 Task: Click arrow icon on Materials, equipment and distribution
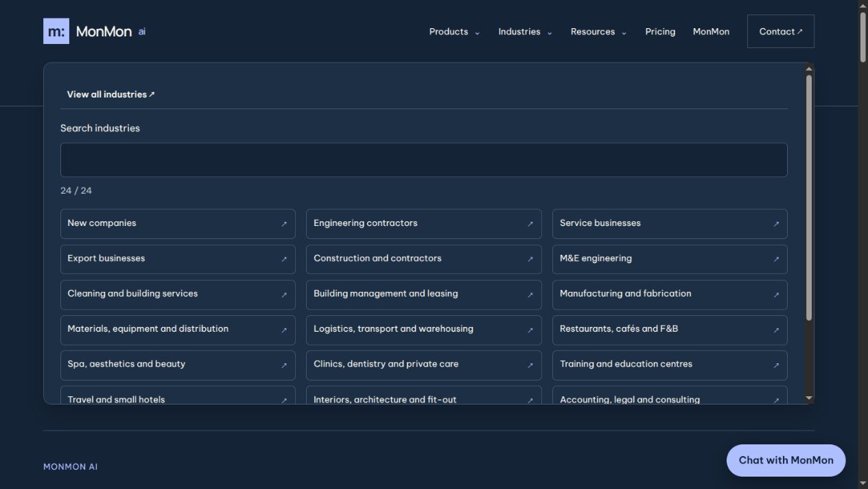point(284,330)
